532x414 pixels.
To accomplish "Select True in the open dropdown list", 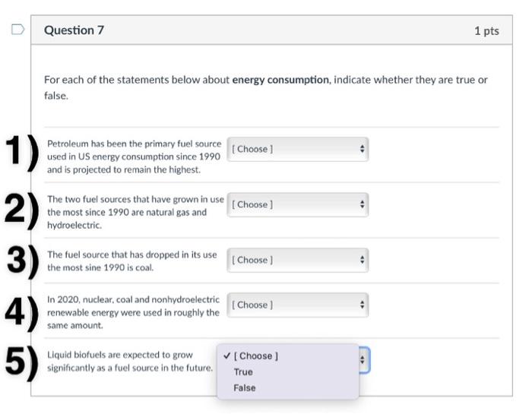I will point(243,372).
